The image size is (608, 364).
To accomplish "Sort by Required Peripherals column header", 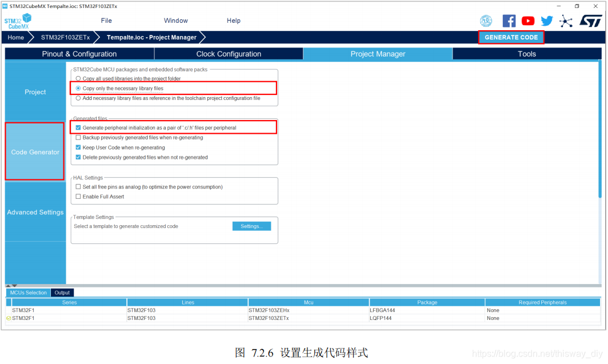I will [542, 303].
